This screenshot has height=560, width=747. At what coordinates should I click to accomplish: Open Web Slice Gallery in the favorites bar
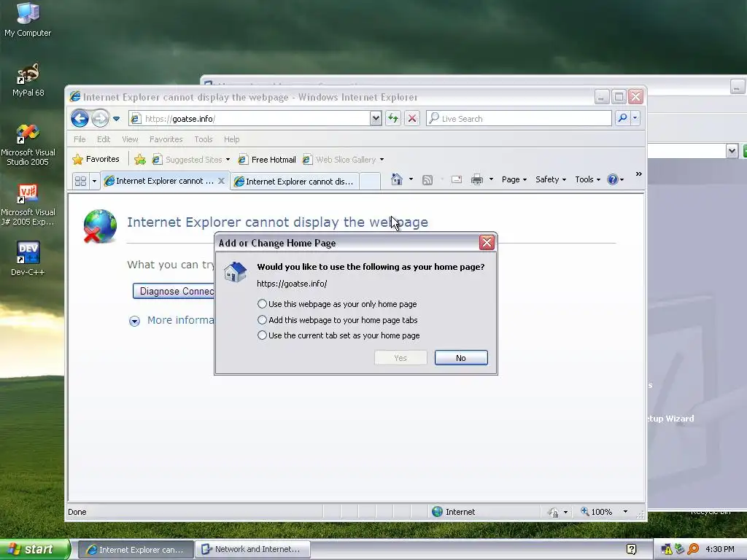[343, 160]
